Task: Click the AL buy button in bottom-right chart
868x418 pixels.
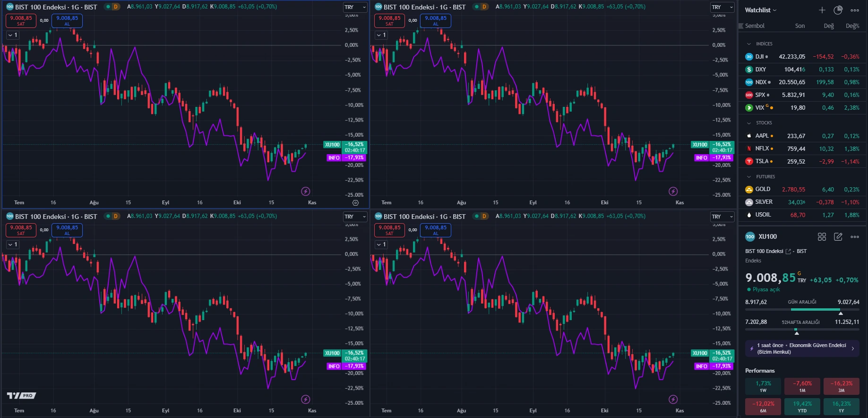Action: [436, 230]
